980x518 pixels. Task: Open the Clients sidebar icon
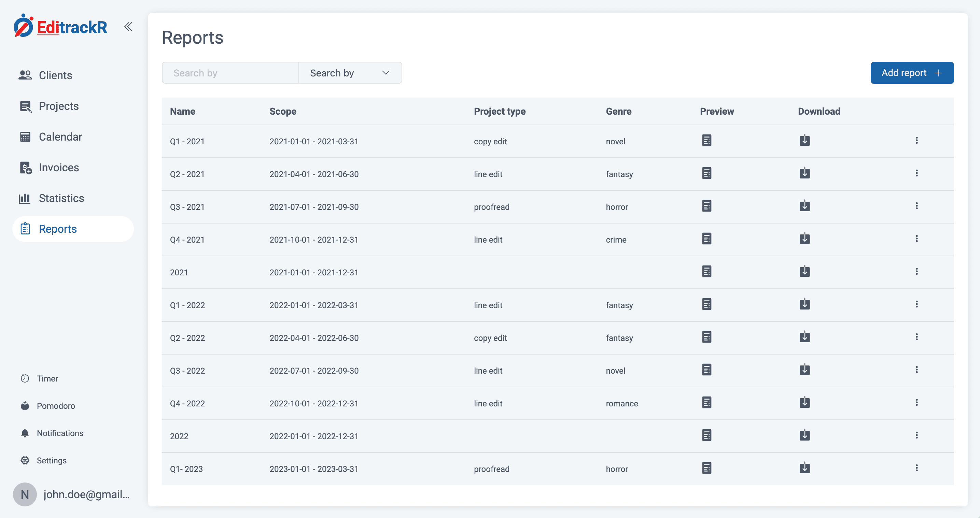click(25, 75)
